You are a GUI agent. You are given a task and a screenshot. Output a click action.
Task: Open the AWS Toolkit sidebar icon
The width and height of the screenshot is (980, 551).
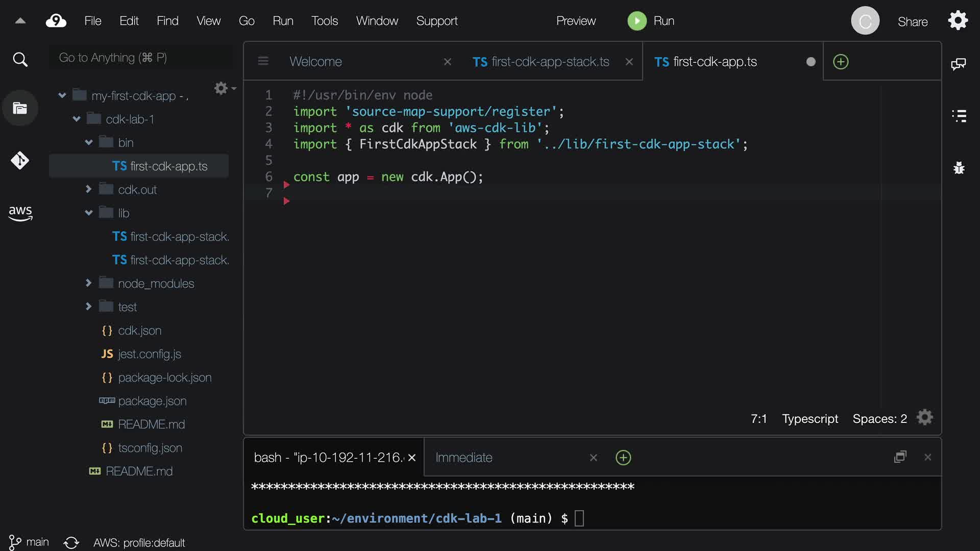pyautogui.click(x=20, y=213)
